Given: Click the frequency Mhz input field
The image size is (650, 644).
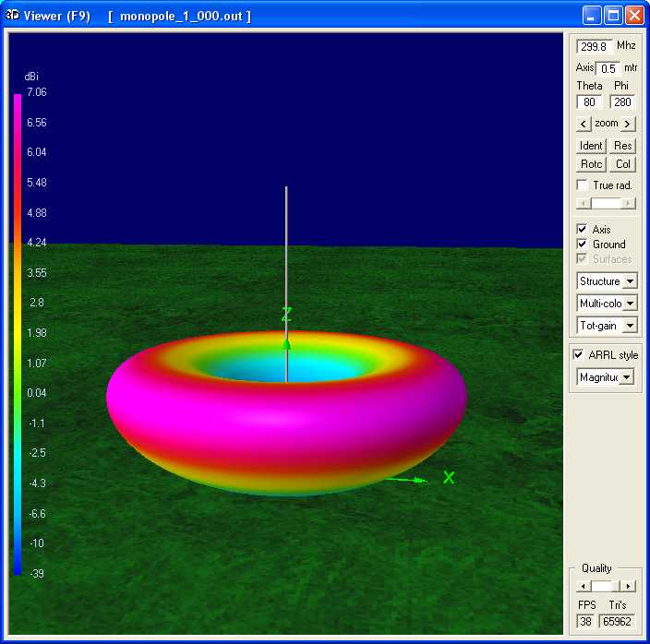Looking at the screenshot, I should [x=594, y=46].
